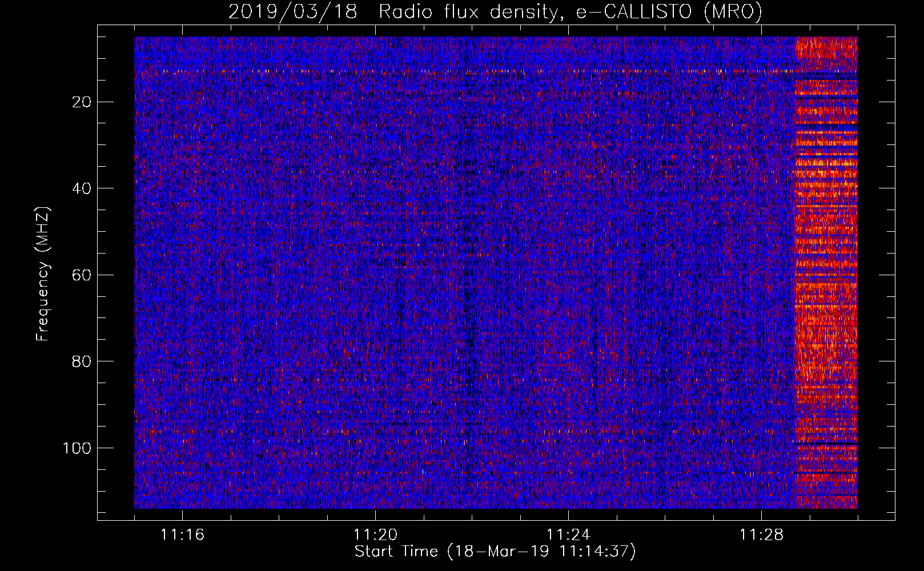This screenshot has height=571, width=924.
Task: Click the 'Start Time (18-Mar-19 11:14:37)' label
Action: [495, 552]
